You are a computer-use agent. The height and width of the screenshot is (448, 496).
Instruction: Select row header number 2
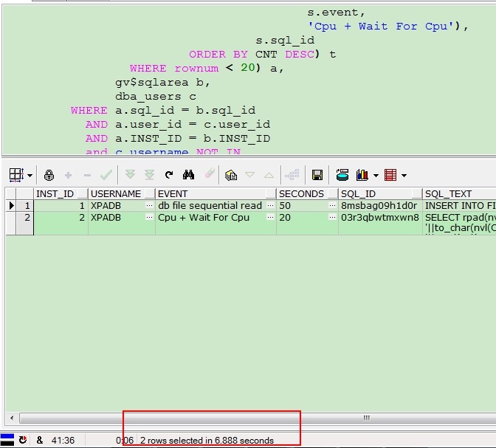[24, 224]
